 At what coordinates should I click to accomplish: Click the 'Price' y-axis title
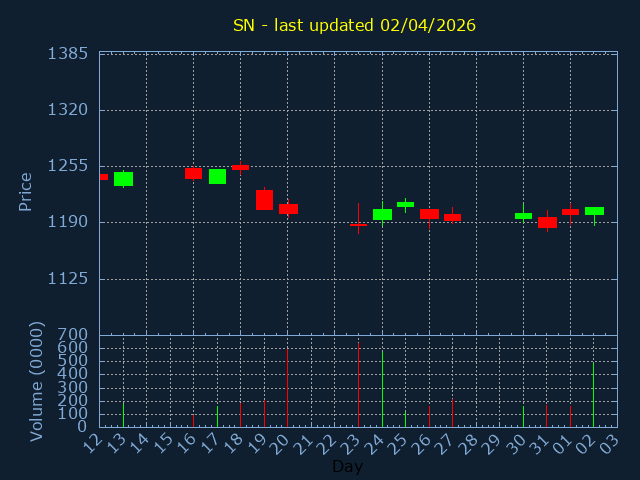[x=26, y=191]
